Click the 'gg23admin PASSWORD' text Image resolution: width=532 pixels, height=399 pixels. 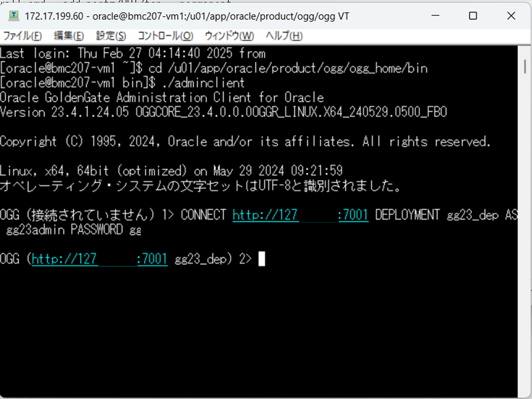pos(64,229)
